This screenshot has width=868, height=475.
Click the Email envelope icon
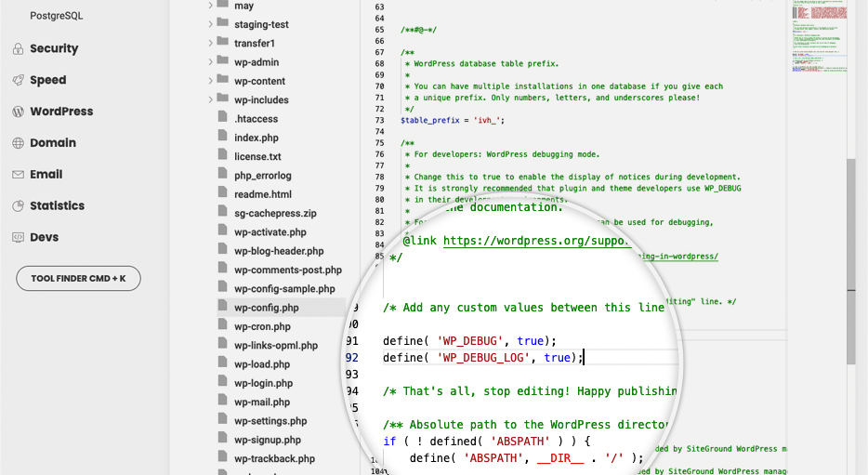click(x=19, y=175)
